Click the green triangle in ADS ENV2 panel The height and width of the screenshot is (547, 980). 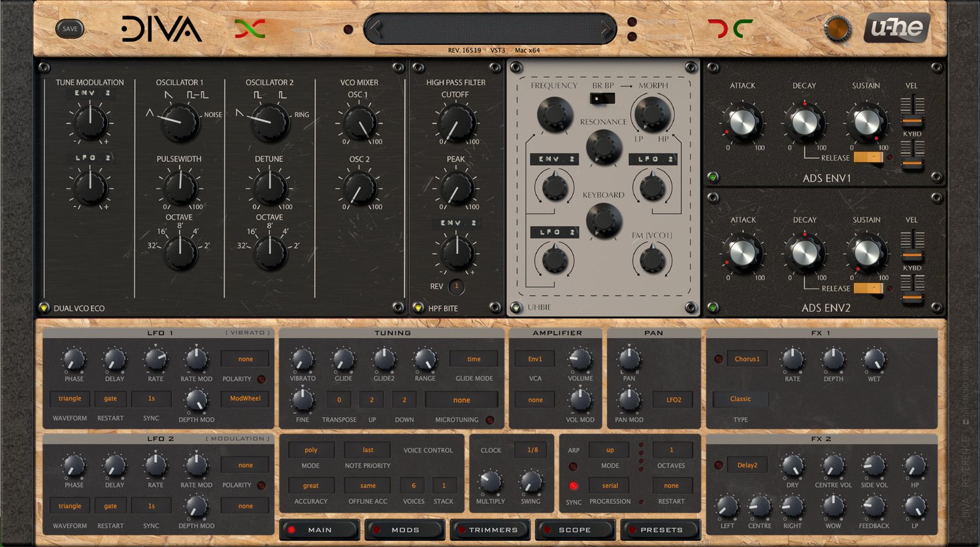(x=713, y=307)
